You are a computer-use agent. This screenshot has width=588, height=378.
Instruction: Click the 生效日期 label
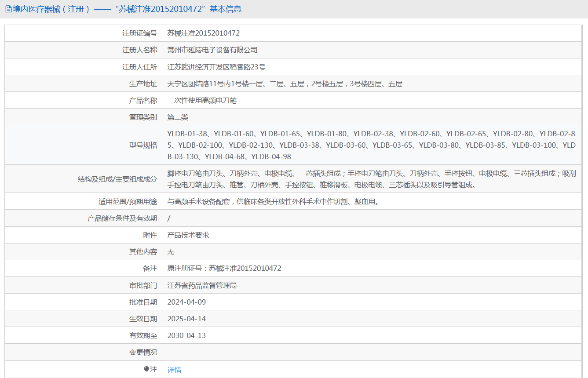tap(143, 319)
